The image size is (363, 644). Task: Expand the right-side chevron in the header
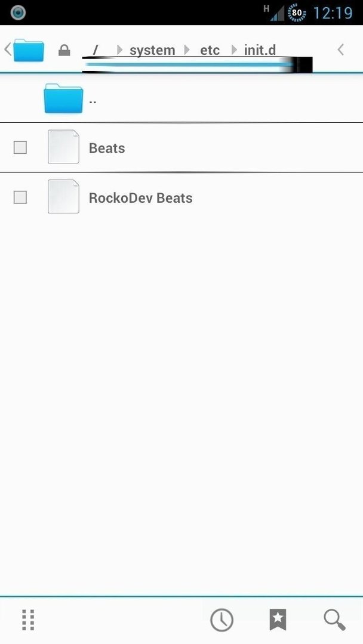[340, 49]
